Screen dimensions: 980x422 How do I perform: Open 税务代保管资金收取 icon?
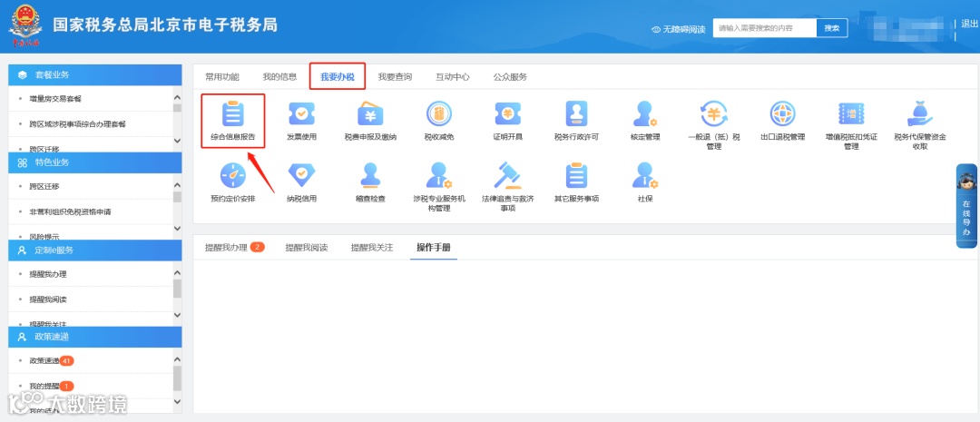919,114
